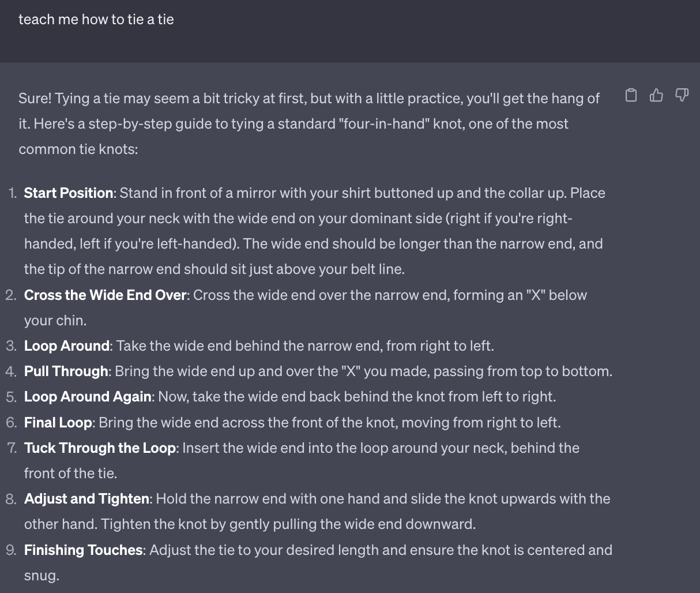Give the response a thumbs up
700x593 pixels.
[x=657, y=95]
